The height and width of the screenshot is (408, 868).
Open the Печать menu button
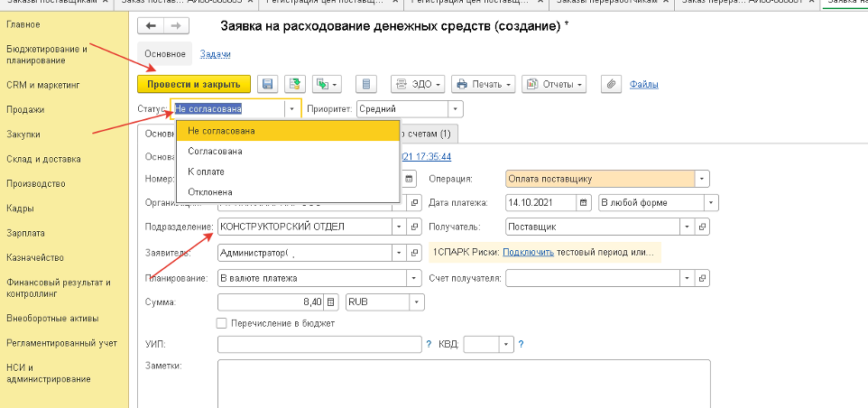point(484,84)
